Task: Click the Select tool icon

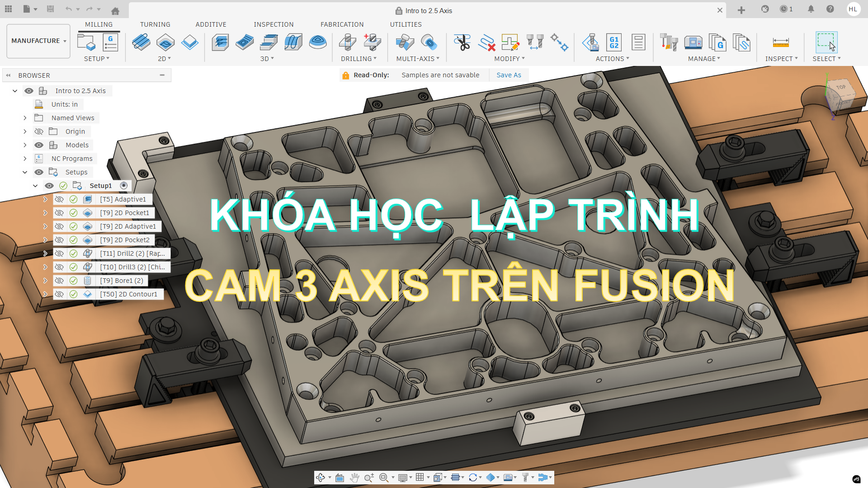Action: pos(826,42)
